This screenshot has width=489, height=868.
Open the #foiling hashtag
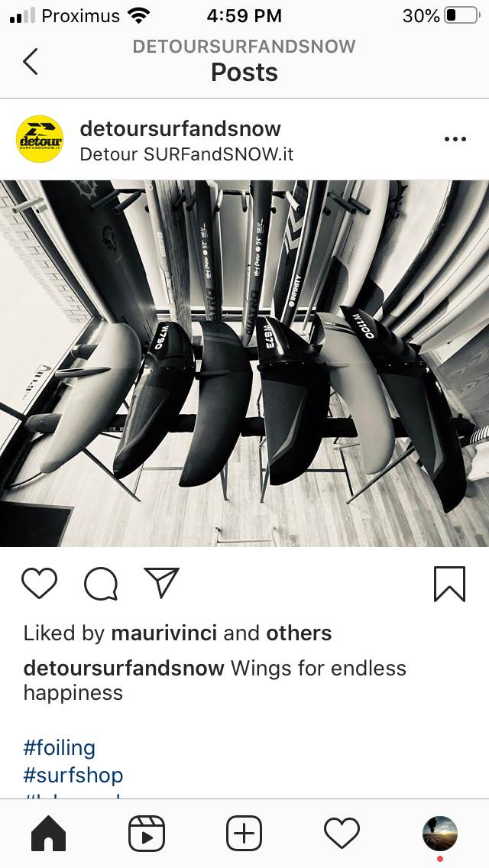point(60,748)
